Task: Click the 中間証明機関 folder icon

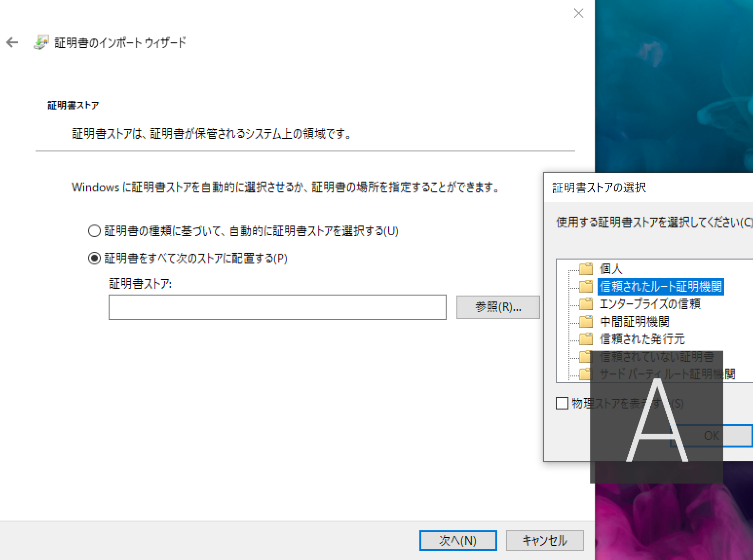Action: point(586,321)
